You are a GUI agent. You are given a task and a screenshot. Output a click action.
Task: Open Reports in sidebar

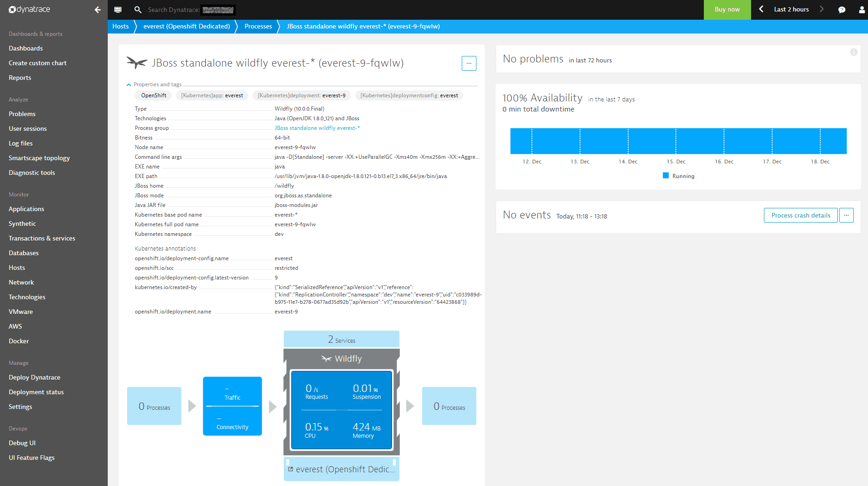pos(20,78)
